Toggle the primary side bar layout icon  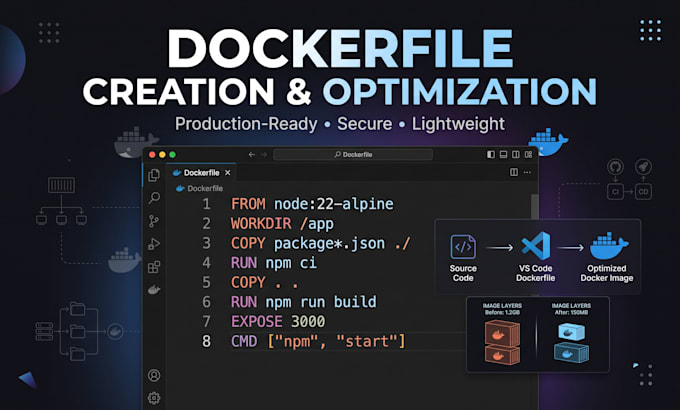491,154
